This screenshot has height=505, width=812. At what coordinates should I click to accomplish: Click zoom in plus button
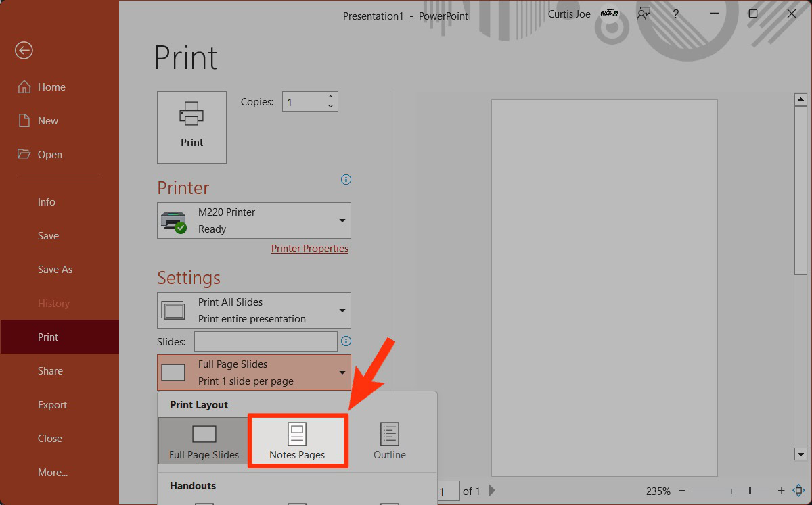pos(781,491)
